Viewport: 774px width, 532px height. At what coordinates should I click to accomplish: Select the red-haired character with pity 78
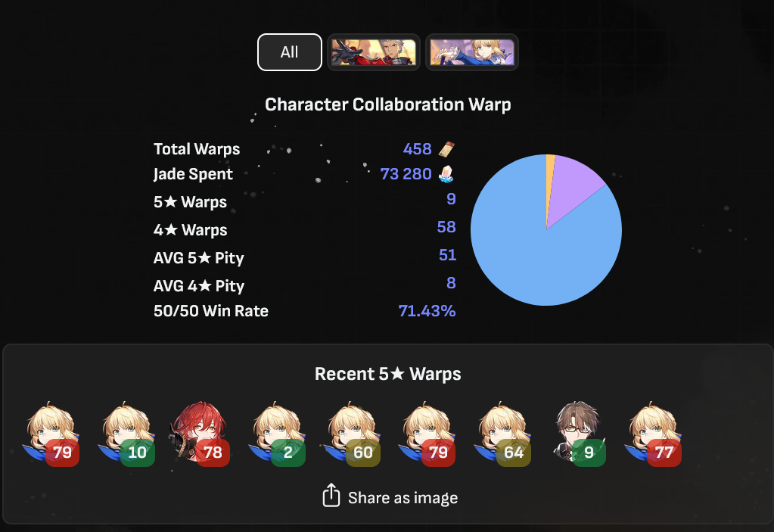tap(200, 433)
